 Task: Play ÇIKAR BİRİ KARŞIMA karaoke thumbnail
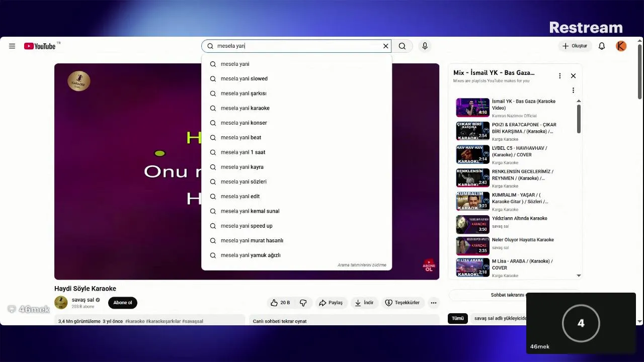472,131
